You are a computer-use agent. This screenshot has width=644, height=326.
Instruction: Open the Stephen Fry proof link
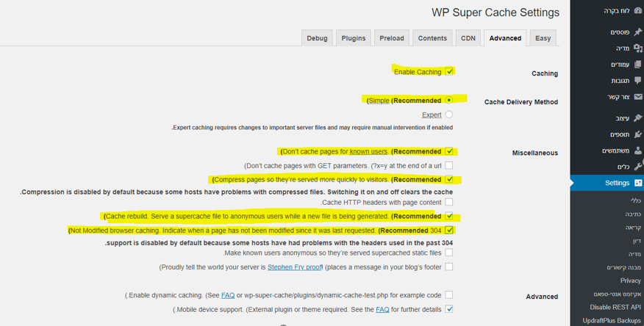click(294, 267)
